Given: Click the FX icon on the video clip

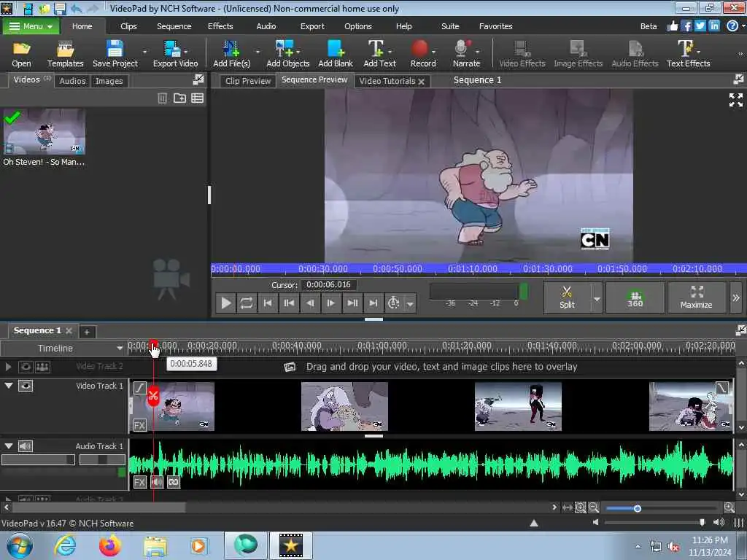Looking at the screenshot, I should pos(139,425).
